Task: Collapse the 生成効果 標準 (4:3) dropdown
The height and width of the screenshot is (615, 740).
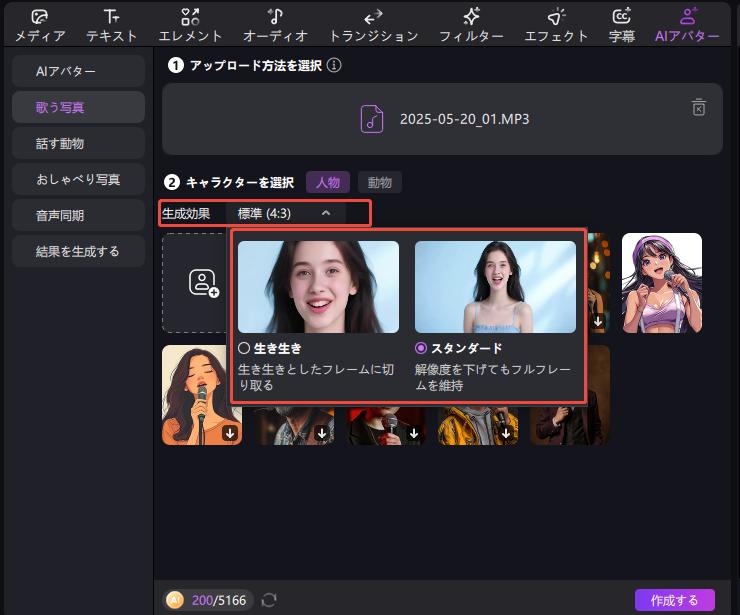Action: (286, 213)
